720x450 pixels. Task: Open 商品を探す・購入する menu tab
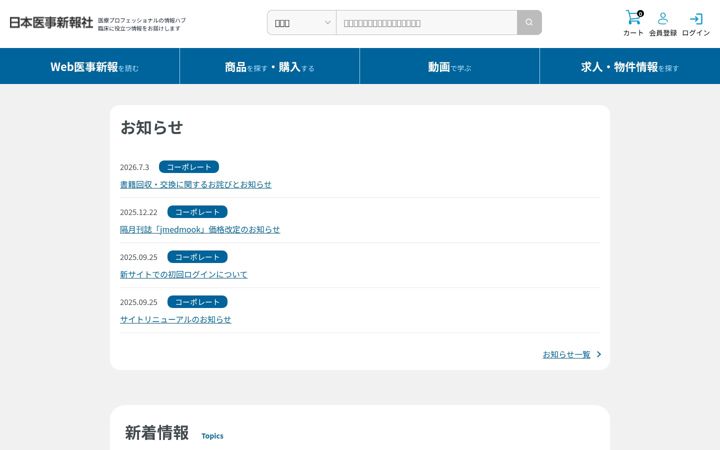click(x=270, y=66)
